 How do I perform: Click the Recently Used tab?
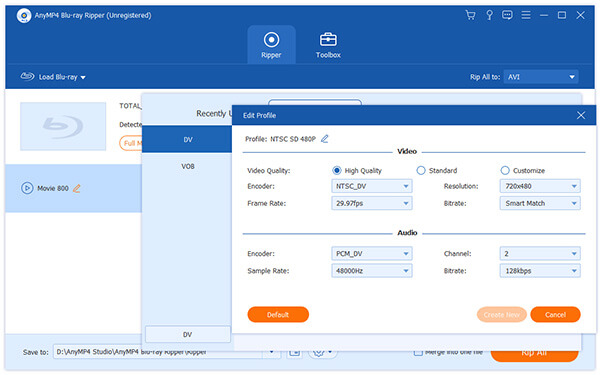point(214,114)
